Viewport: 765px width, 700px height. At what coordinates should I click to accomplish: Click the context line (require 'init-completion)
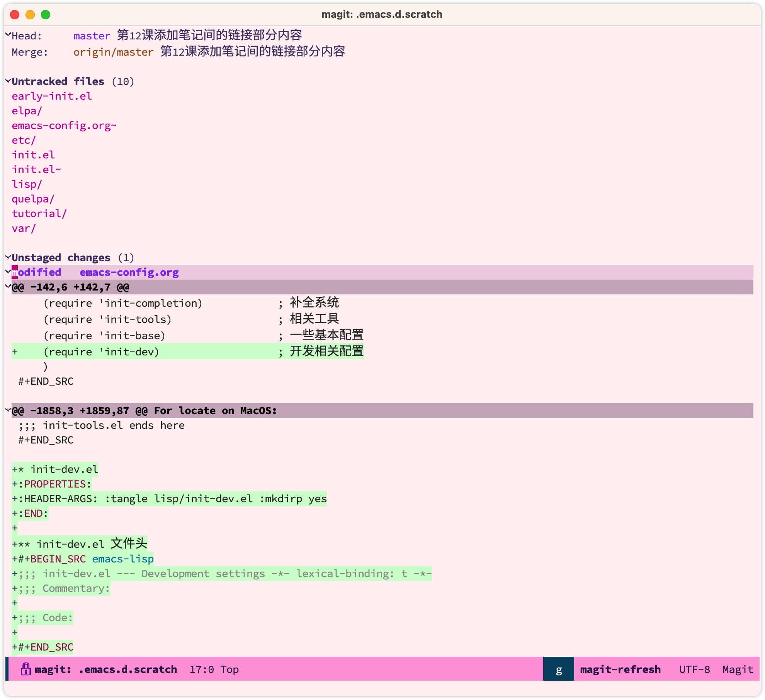(191, 303)
